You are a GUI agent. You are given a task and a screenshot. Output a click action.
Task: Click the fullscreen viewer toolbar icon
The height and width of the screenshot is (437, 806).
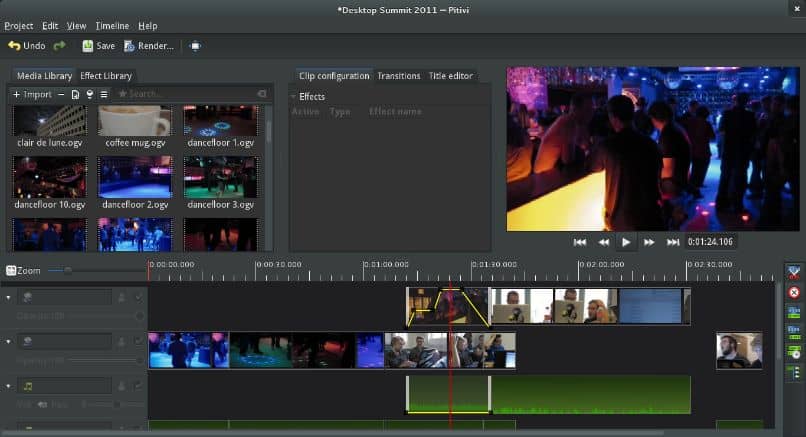tap(195, 46)
